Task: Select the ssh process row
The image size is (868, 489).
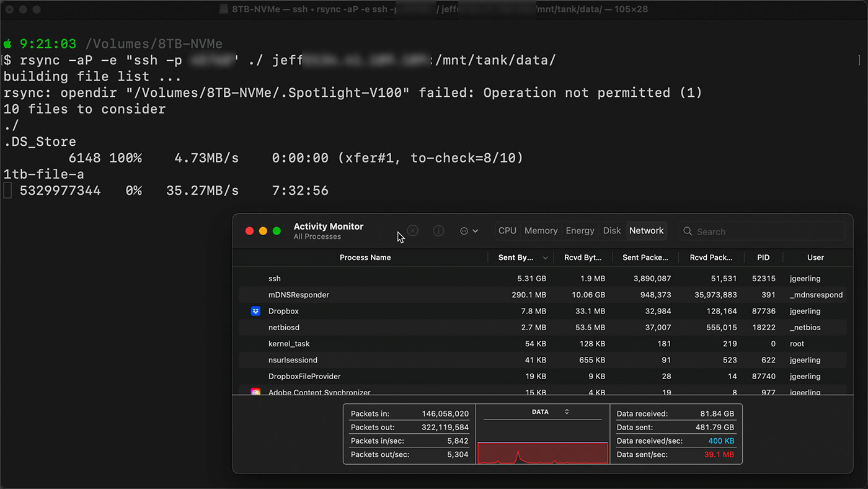Action: click(x=542, y=279)
